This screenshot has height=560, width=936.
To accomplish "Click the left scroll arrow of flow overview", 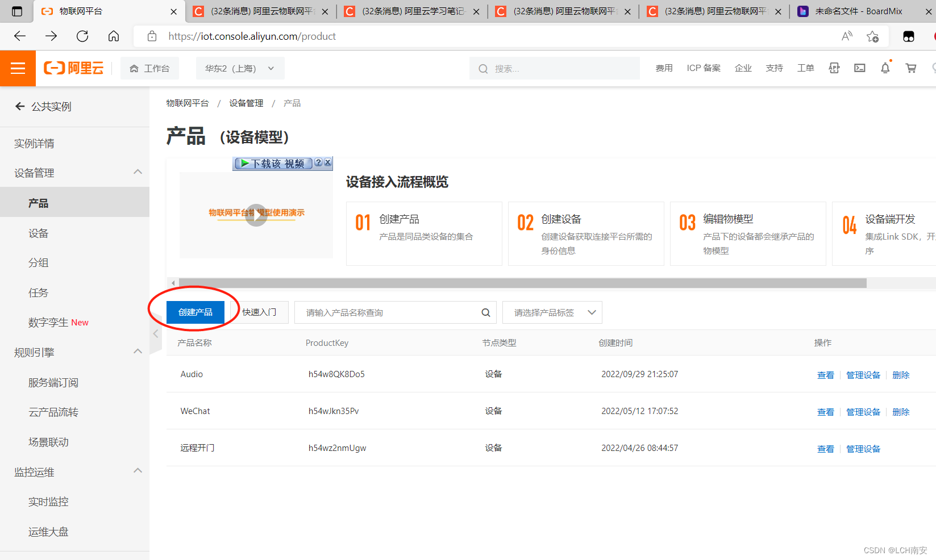I will coord(173,283).
